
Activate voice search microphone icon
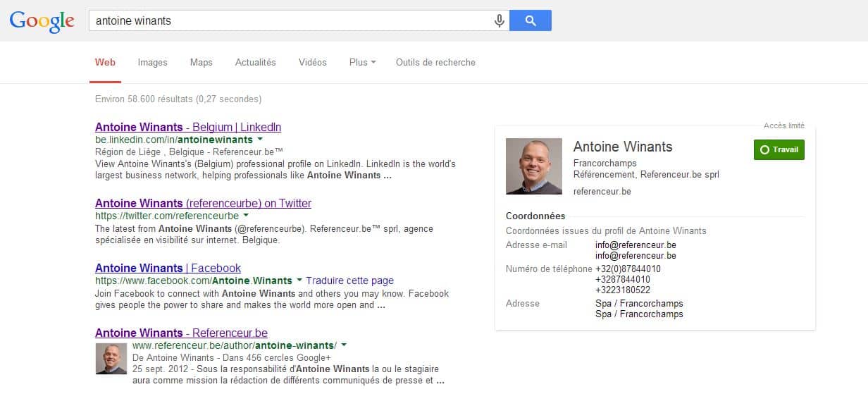[x=500, y=21]
